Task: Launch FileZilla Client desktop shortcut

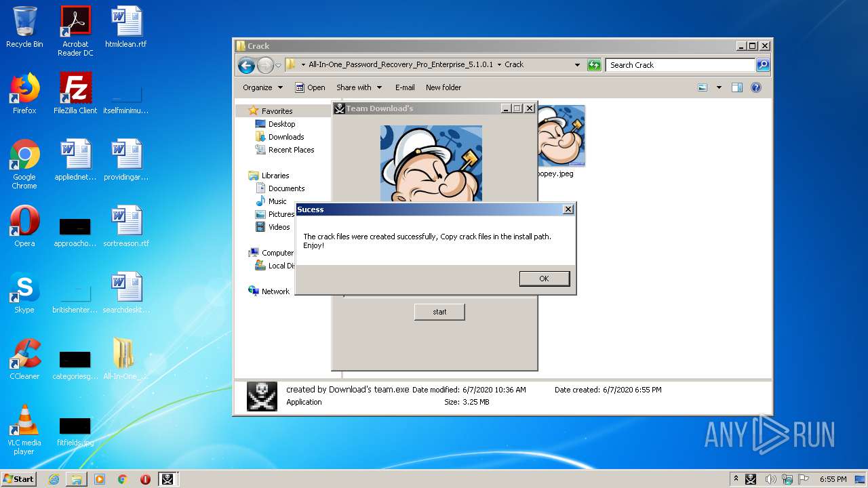Action: click(x=75, y=94)
